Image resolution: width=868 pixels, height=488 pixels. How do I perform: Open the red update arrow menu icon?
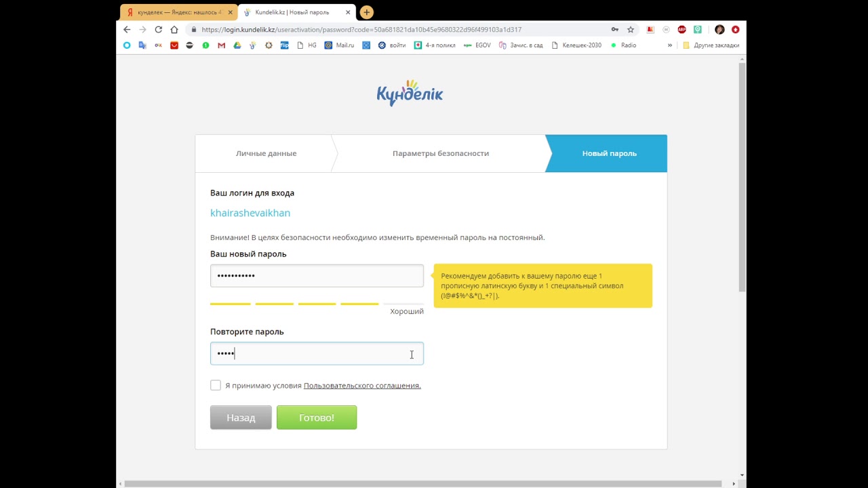[736, 30]
